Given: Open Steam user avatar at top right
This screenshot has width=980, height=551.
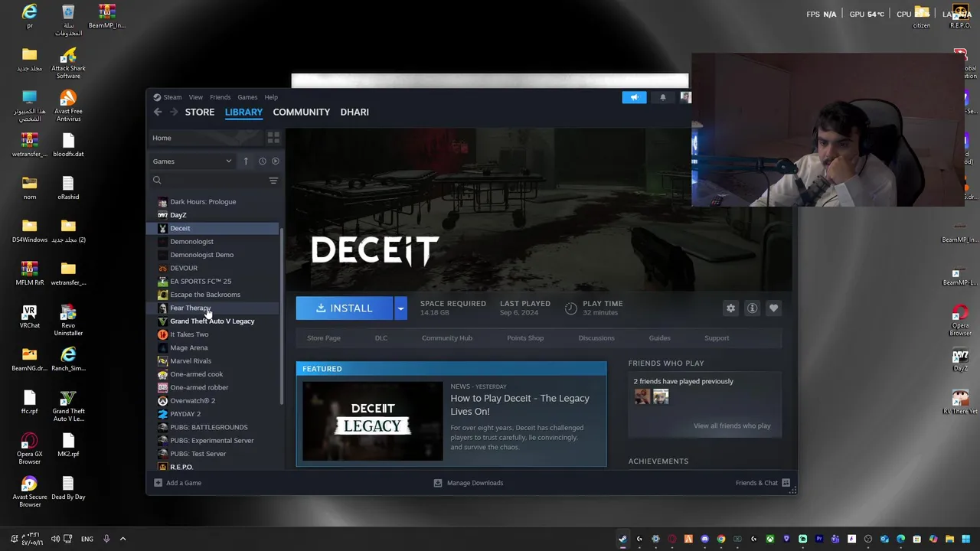Looking at the screenshot, I should pos(685,97).
